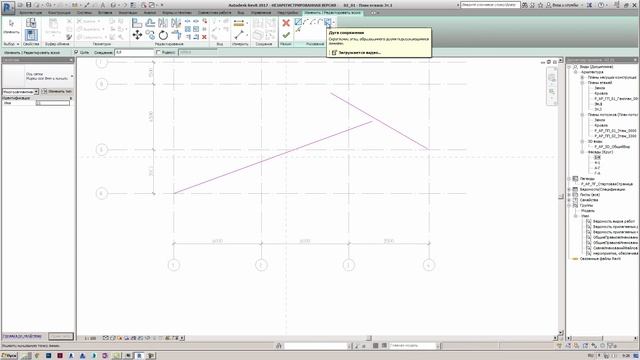Enable the Радиус (Radius) checkbox
Image resolution: width=640 pixels, height=360 pixels.
(158, 52)
